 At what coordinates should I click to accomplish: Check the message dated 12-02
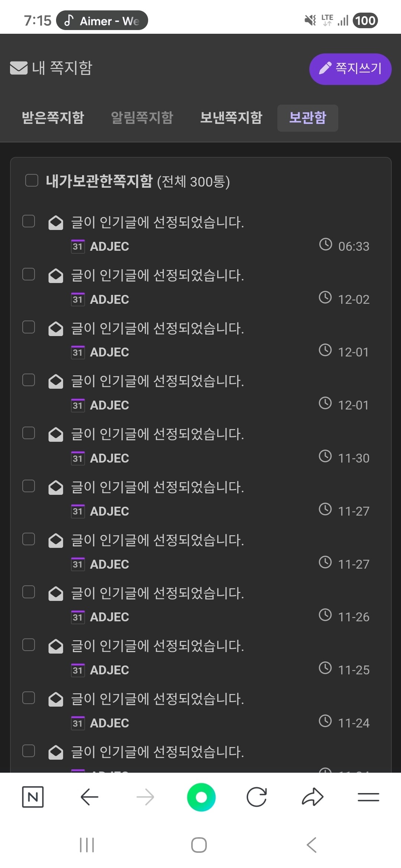pyautogui.click(x=29, y=274)
